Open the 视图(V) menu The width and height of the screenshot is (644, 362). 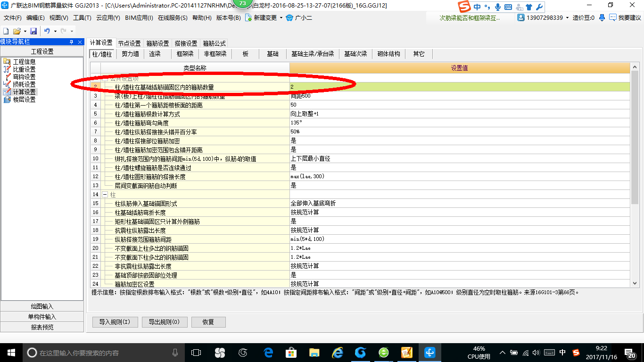click(58, 18)
